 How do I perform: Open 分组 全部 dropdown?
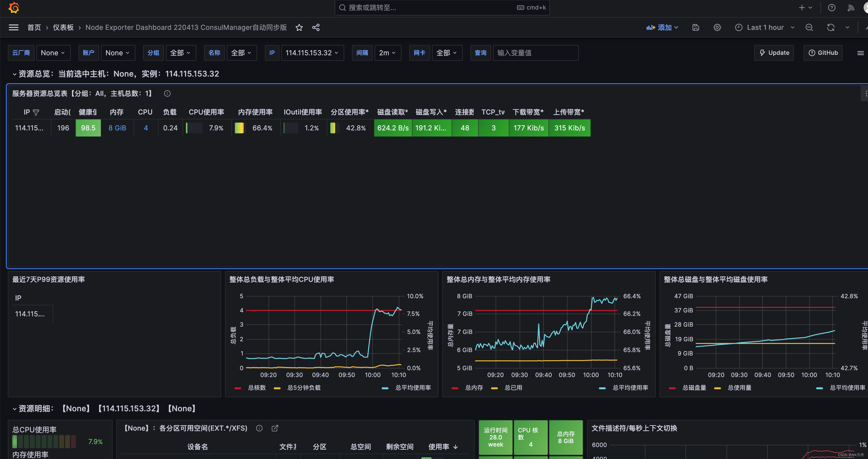[181, 53]
